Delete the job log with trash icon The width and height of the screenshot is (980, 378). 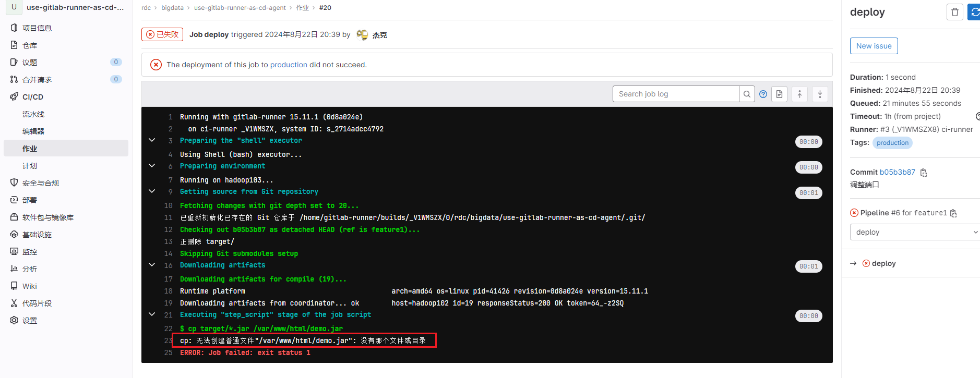[954, 12]
